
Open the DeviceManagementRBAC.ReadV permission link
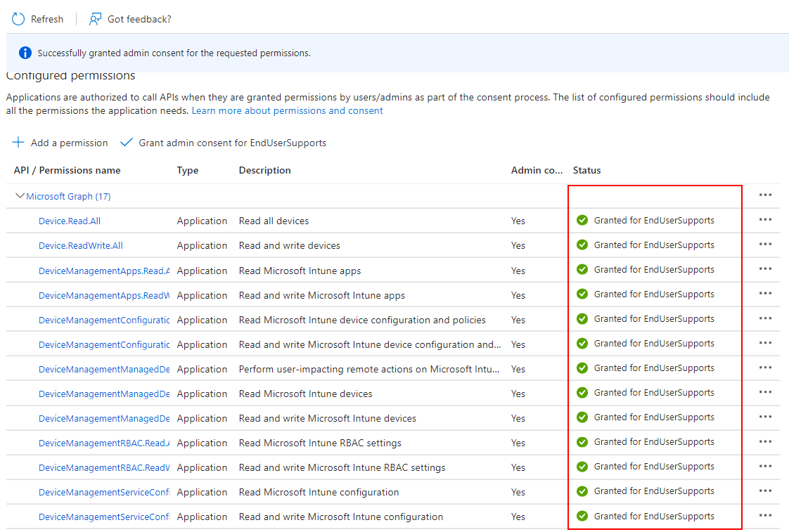pyautogui.click(x=104, y=467)
